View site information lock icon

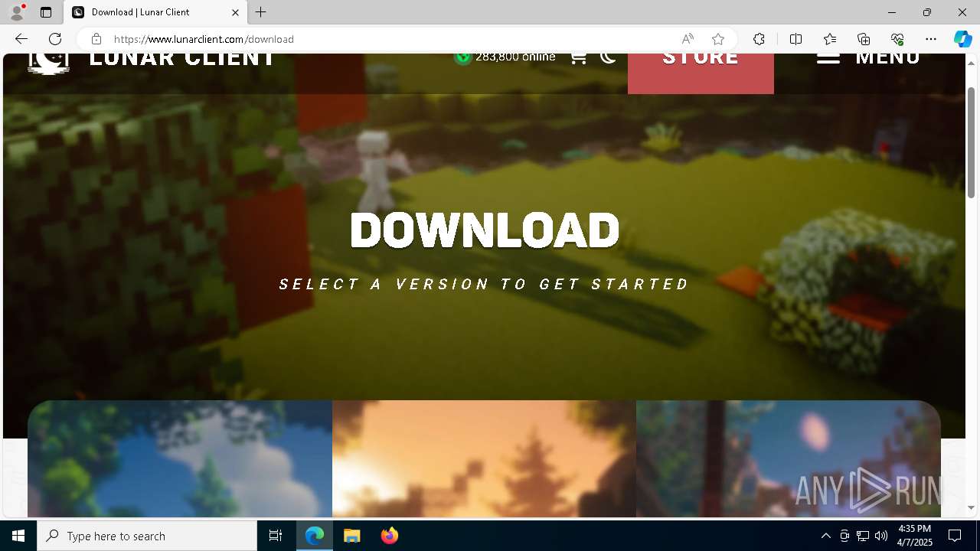[x=96, y=39]
